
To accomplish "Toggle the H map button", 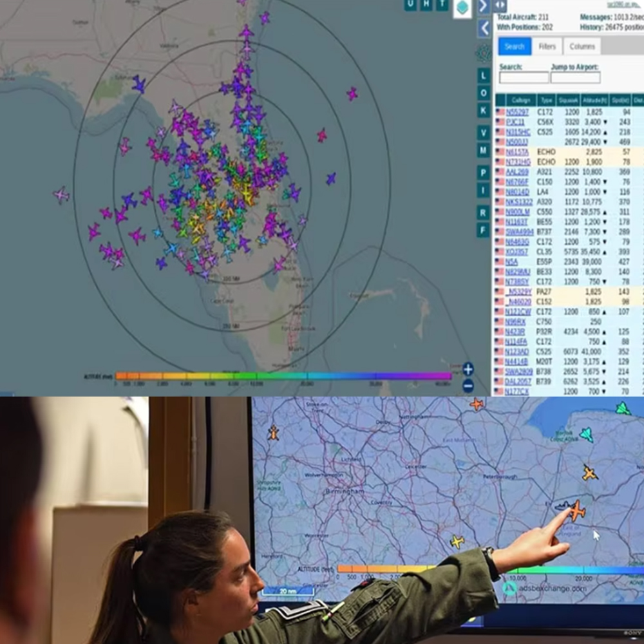I will (x=426, y=5).
